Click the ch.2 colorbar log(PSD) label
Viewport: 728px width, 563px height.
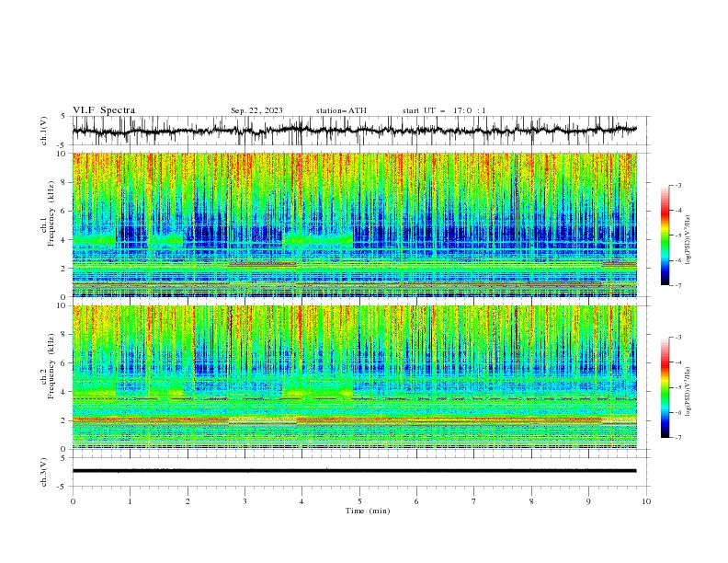(688, 391)
